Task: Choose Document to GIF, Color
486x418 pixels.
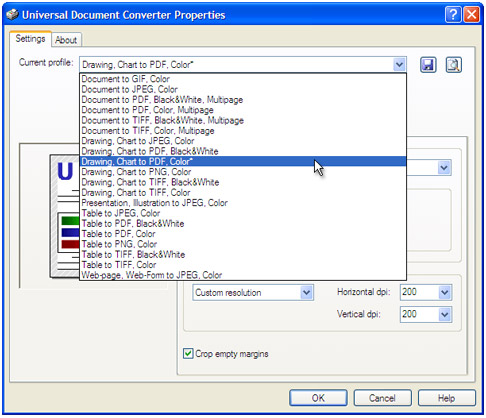Action: click(x=243, y=79)
